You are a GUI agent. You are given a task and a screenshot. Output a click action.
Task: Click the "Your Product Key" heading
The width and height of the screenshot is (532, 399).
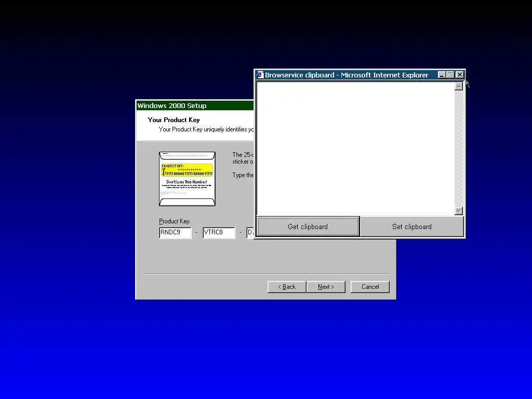coord(174,120)
